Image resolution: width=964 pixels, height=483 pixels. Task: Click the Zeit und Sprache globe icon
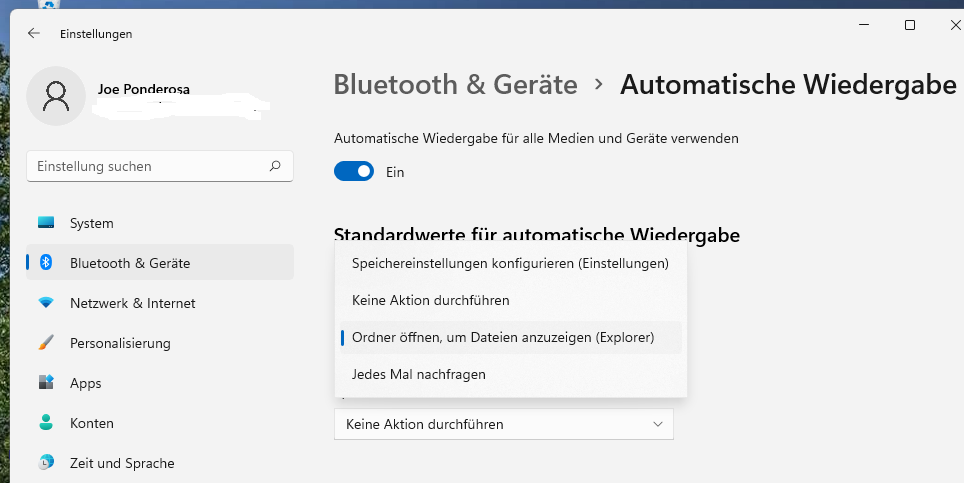point(46,463)
